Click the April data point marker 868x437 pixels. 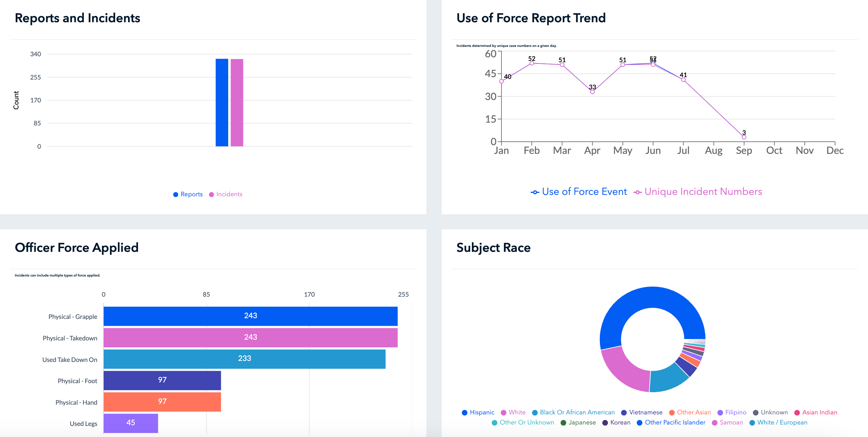point(592,92)
